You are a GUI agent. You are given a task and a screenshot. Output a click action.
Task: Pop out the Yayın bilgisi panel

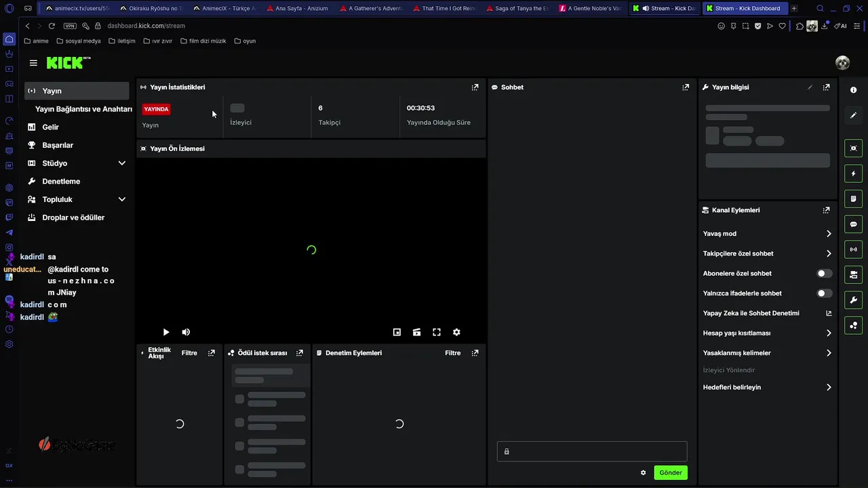coord(826,87)
